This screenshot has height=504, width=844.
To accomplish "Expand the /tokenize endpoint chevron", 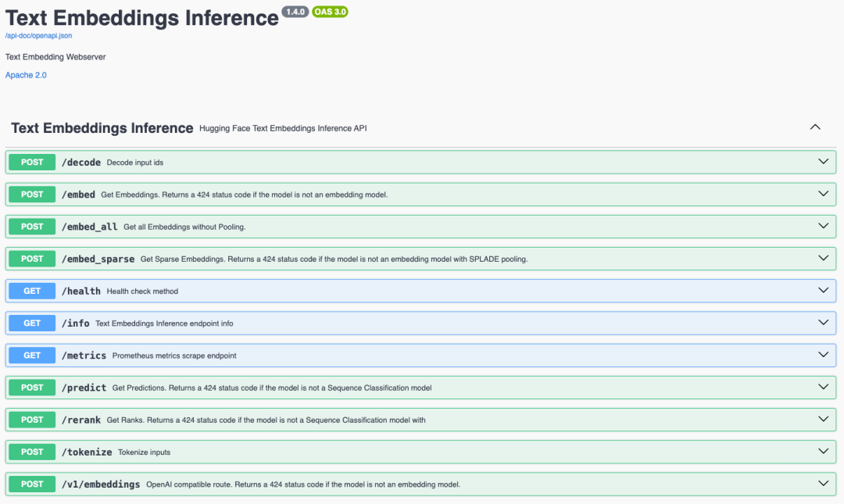I will tap(823, 451).
